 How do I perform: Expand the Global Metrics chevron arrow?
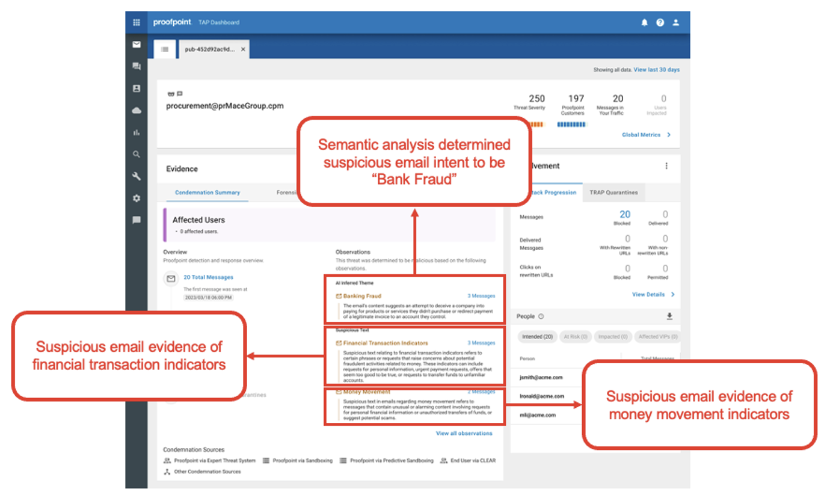(669, 135)
